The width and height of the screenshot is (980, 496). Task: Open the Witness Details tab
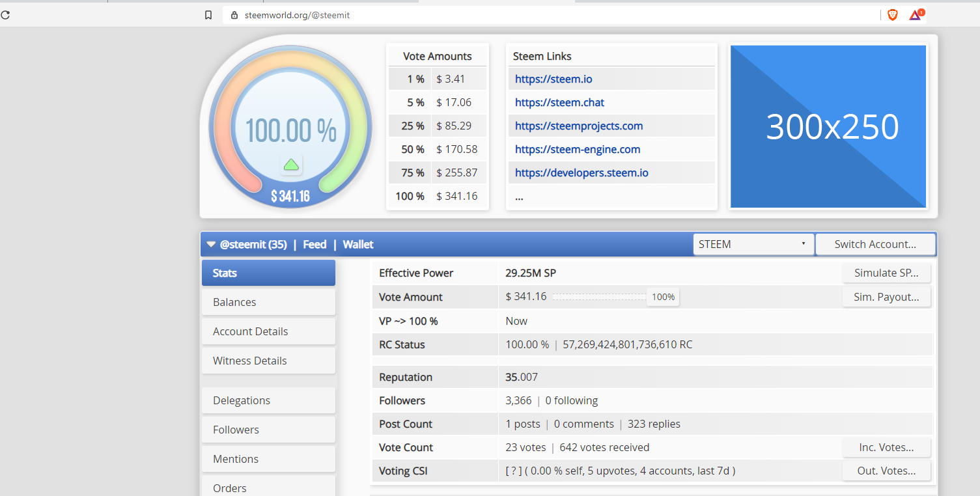point(268,361)
